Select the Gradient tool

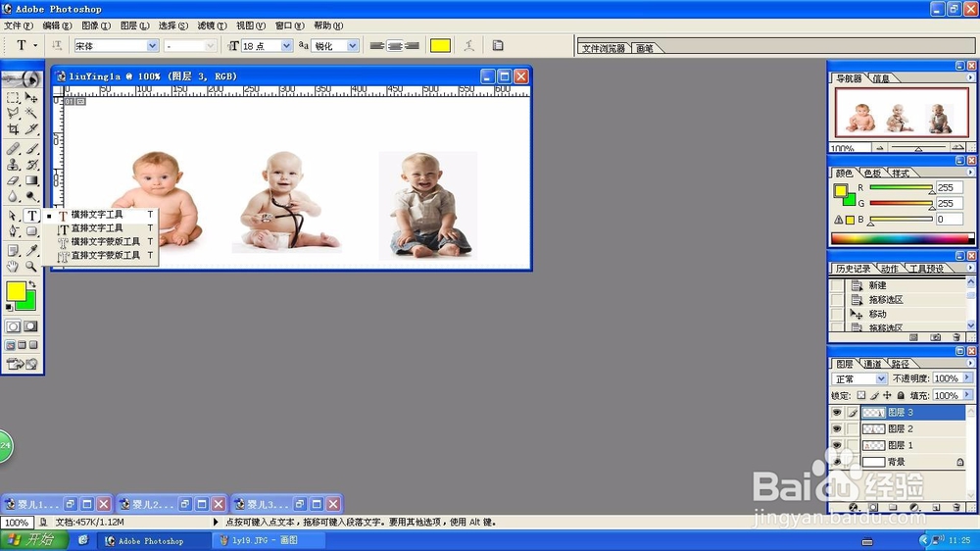(x=31, y=180)
